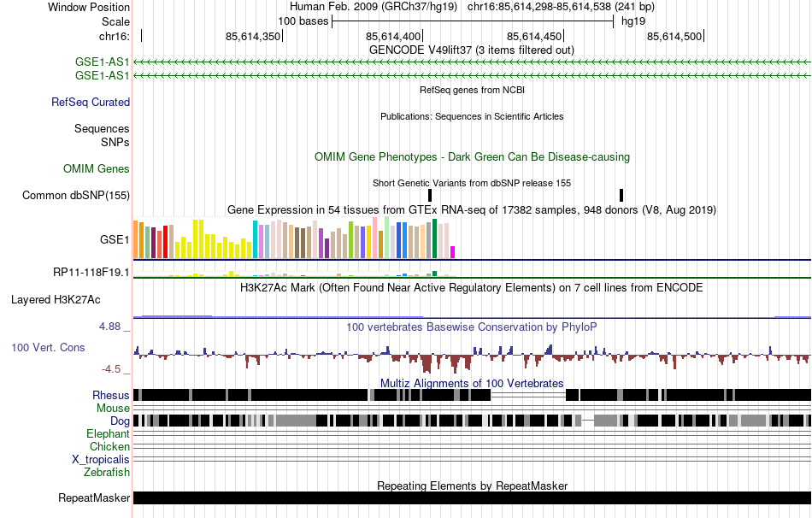Click the 100 Vert. Cons track label
Image resolution: width=812 pixels, height=518 pixels.
(48, 348)
